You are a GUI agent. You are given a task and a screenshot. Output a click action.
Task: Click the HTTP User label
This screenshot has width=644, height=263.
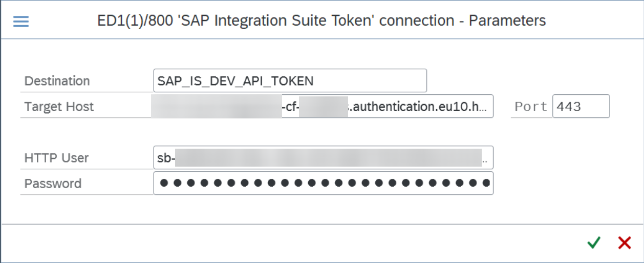(56, 158)
